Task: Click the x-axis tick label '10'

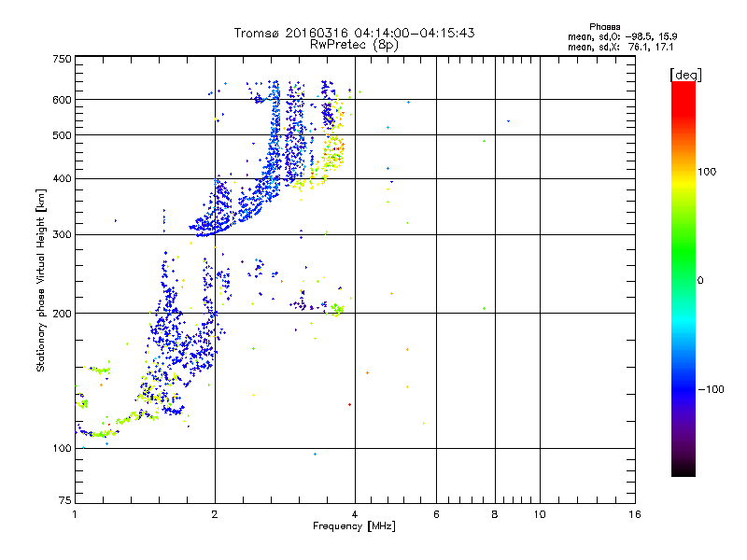Action: point(540,514)
